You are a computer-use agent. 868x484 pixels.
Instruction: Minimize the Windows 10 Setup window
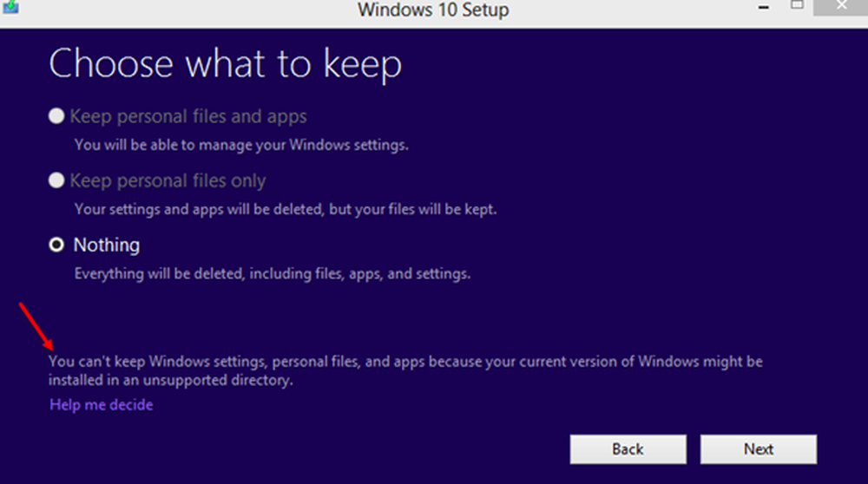pyautogui.click(x=764, y=7)
